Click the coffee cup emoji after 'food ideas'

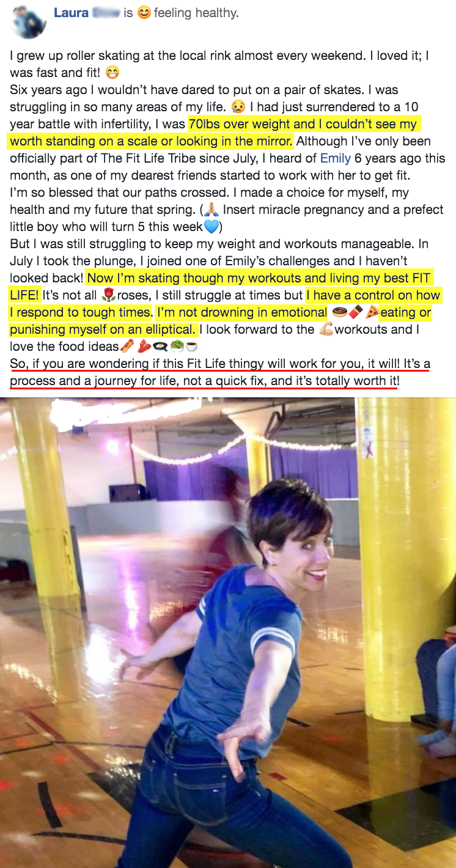tap(192, 347)
